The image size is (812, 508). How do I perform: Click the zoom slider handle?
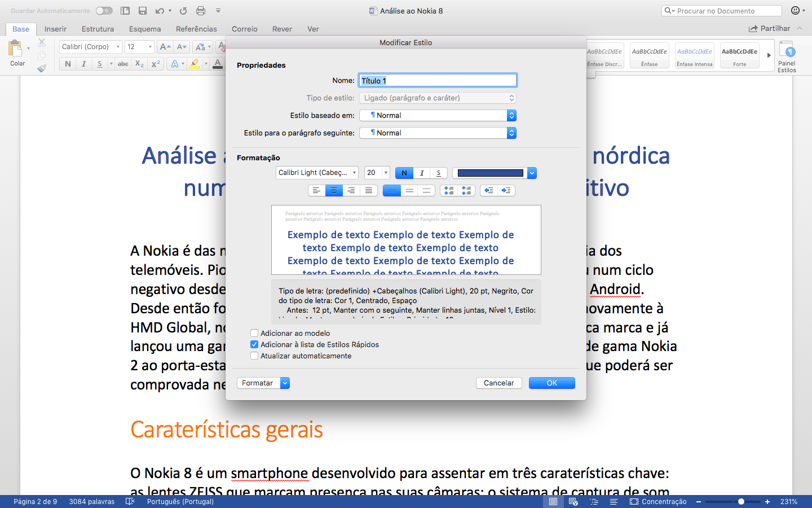[x=741, y=501]
